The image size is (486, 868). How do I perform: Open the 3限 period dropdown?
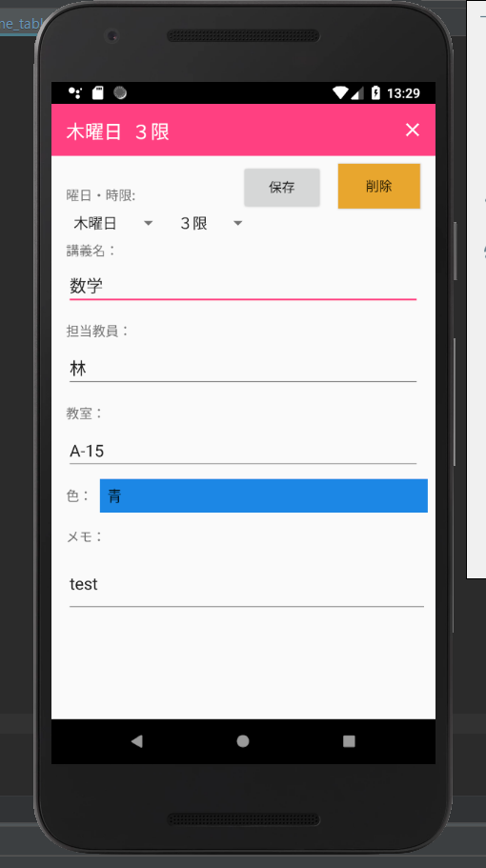coord(212,223)
